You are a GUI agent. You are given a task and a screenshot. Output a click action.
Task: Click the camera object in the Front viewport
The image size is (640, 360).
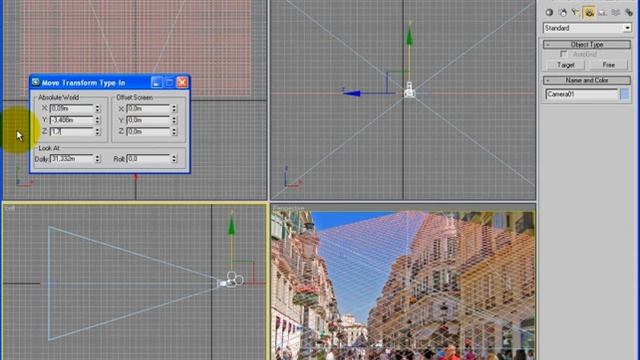(x=409, y=90)
